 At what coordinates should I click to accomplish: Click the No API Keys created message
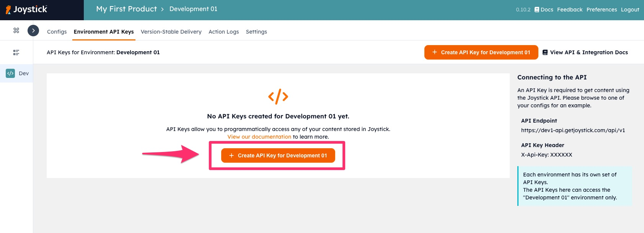(278, 116)
